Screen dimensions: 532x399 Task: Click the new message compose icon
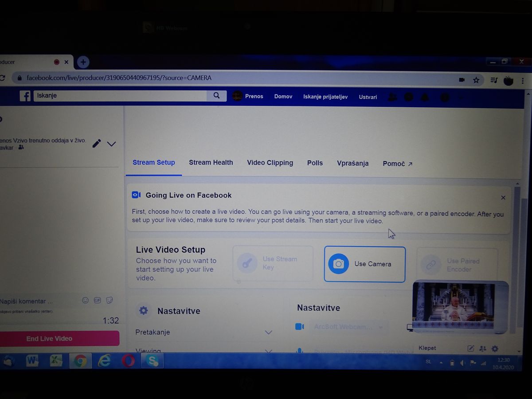click(x=471, y=349)
